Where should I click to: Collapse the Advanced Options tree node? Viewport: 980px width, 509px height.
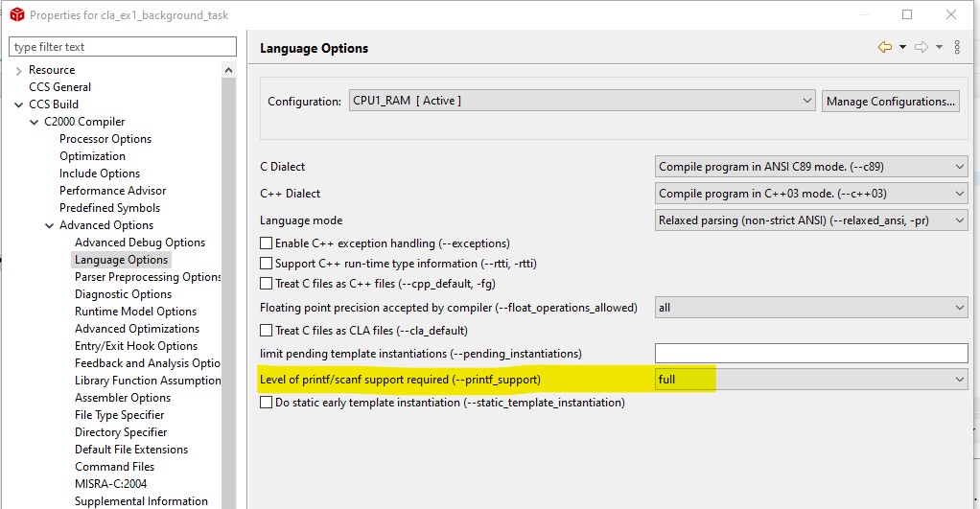click(x=50, y=225)
